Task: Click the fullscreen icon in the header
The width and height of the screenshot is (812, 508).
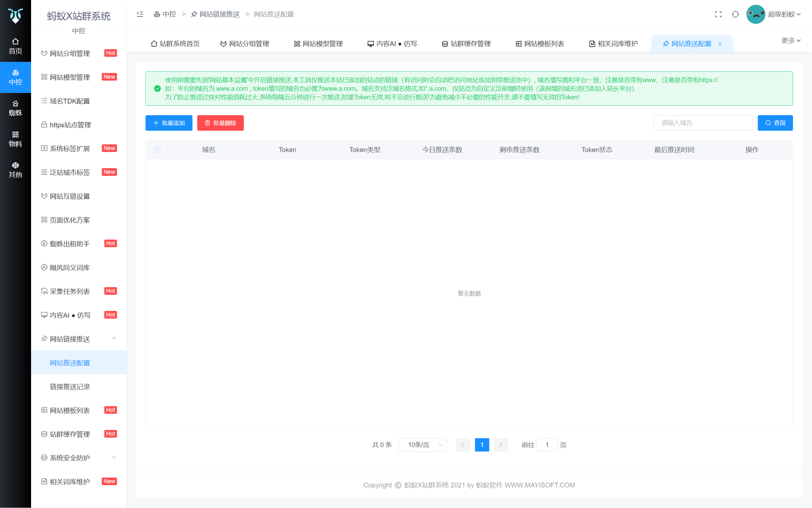Action: pos(718,14)
